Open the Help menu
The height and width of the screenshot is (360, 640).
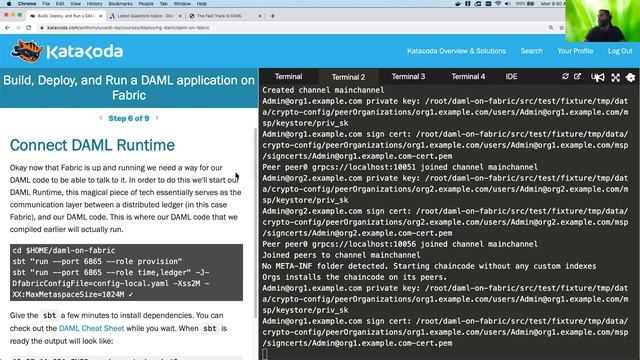pyautogui.click(x=202, y=4)
